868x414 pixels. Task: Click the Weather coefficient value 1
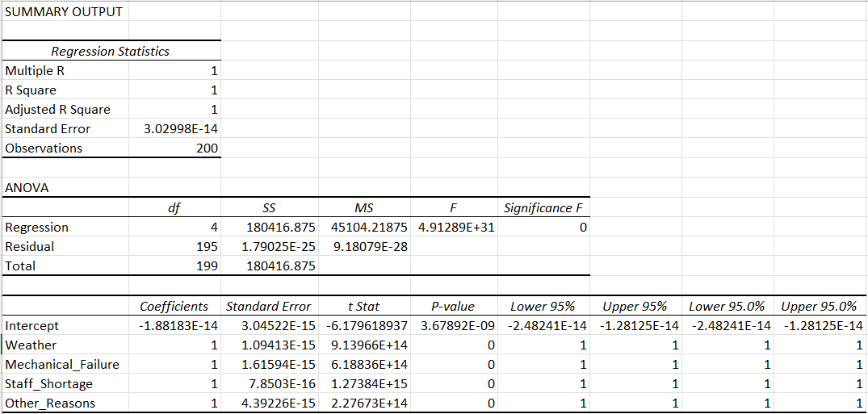[175, 345]
